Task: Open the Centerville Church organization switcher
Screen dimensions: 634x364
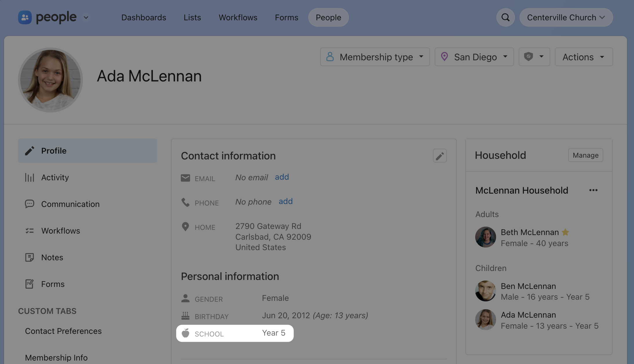Action: [566, 17]
